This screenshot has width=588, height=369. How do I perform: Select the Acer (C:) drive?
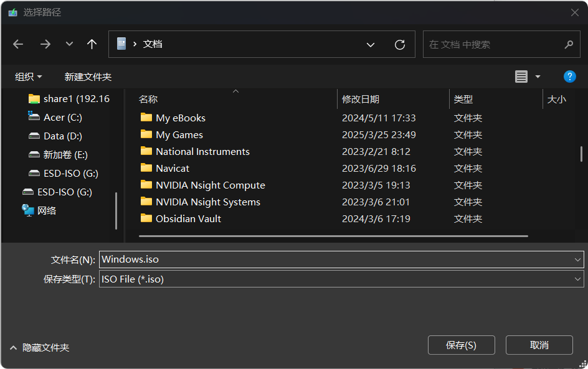pos(62,117)
